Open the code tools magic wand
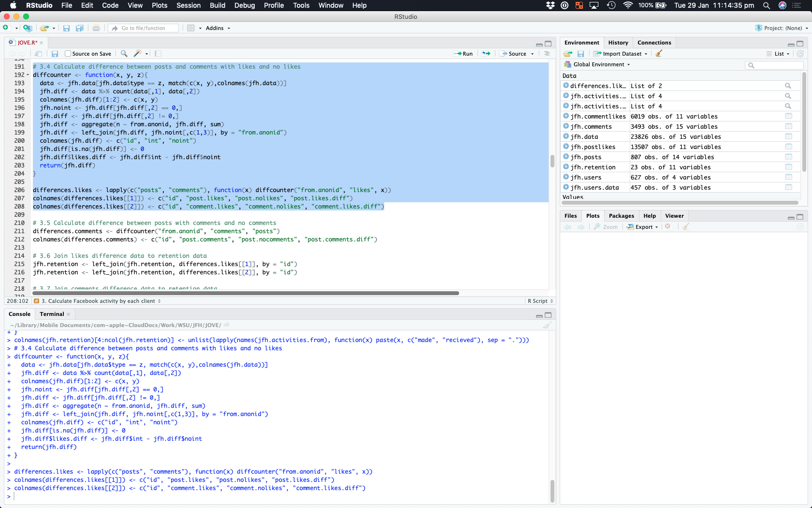The height and width of the screenshot is (508, 812). pyautogui.click(x=138, y=54)
